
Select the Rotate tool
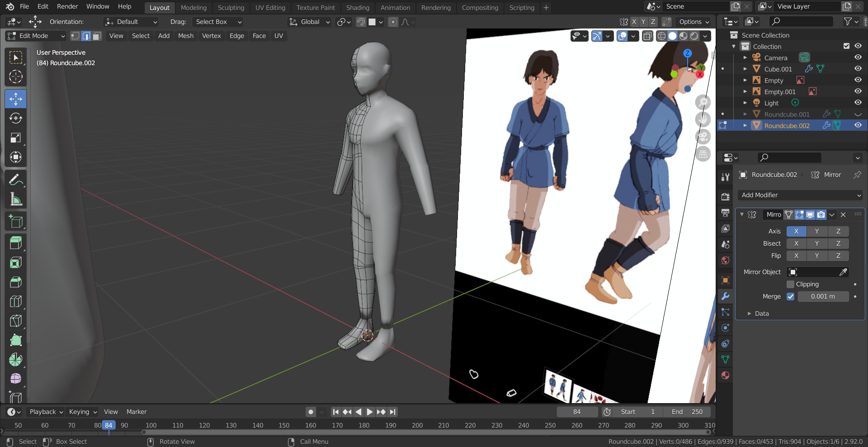[x=16, y=118]
